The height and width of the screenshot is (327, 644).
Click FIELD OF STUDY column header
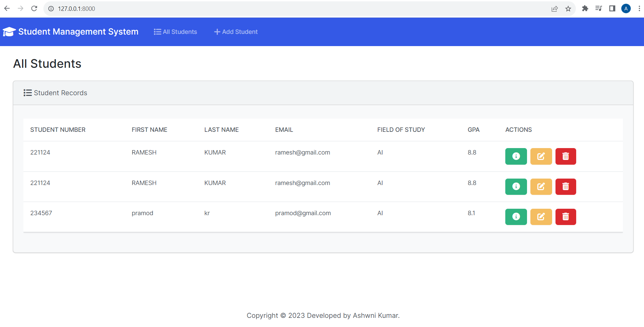coord(401,130)
